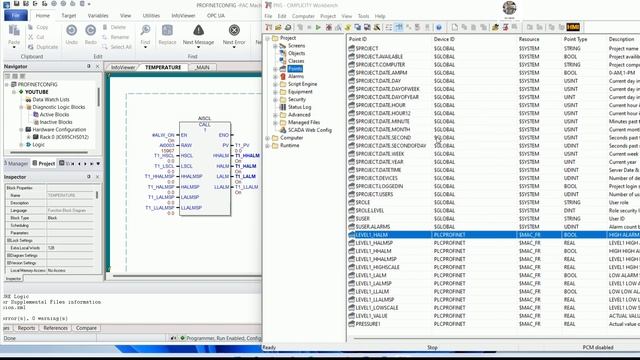
Task: Click the HMI icon in the Workbench toolbar
Action: [573, 27]
